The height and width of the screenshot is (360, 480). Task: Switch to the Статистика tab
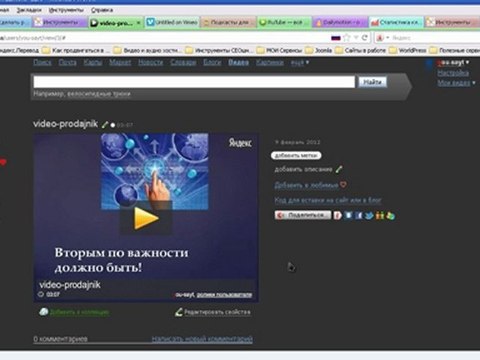pyautogui.click(x=396, y=22)
